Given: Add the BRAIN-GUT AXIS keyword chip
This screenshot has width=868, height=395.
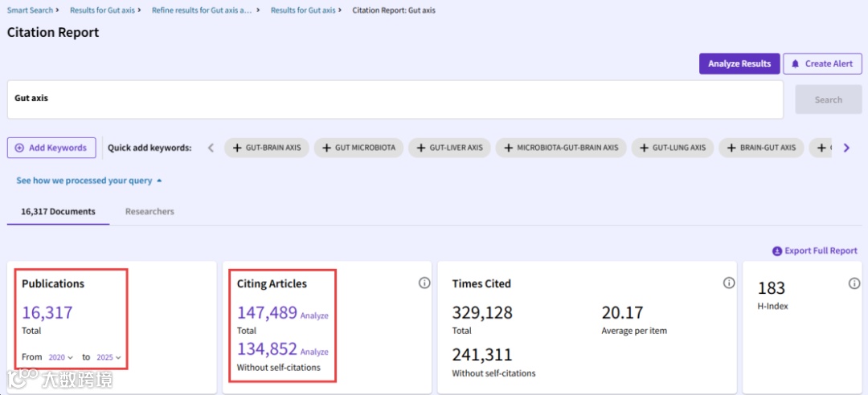Looking at the screenshot, I should [x=761, y=148].
